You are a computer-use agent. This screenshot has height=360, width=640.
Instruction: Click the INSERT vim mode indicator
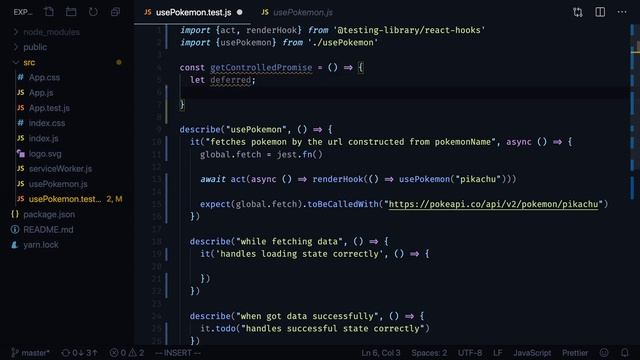[178, 353]
